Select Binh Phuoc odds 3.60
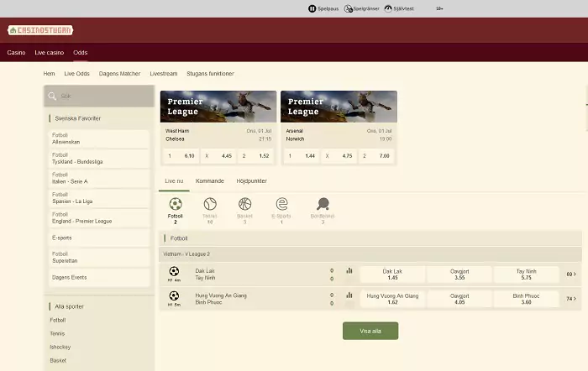588x371 pixels. tap(526, 299)
